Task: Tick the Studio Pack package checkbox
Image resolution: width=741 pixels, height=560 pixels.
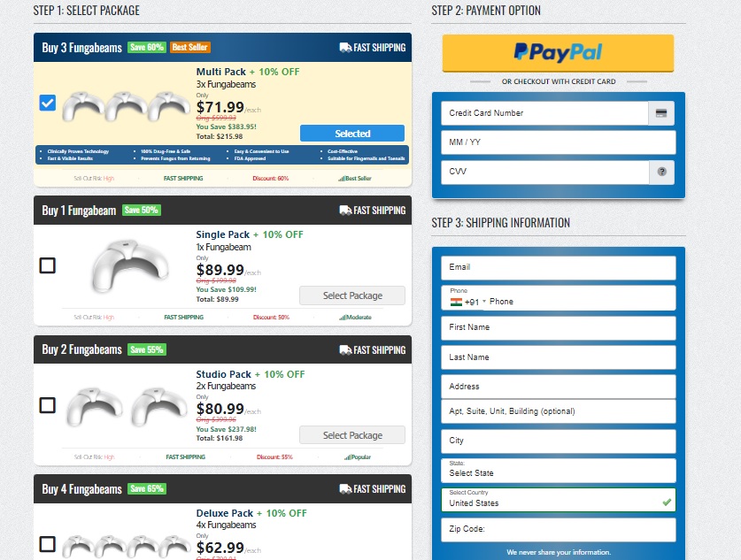Action: tap(48, 405)
